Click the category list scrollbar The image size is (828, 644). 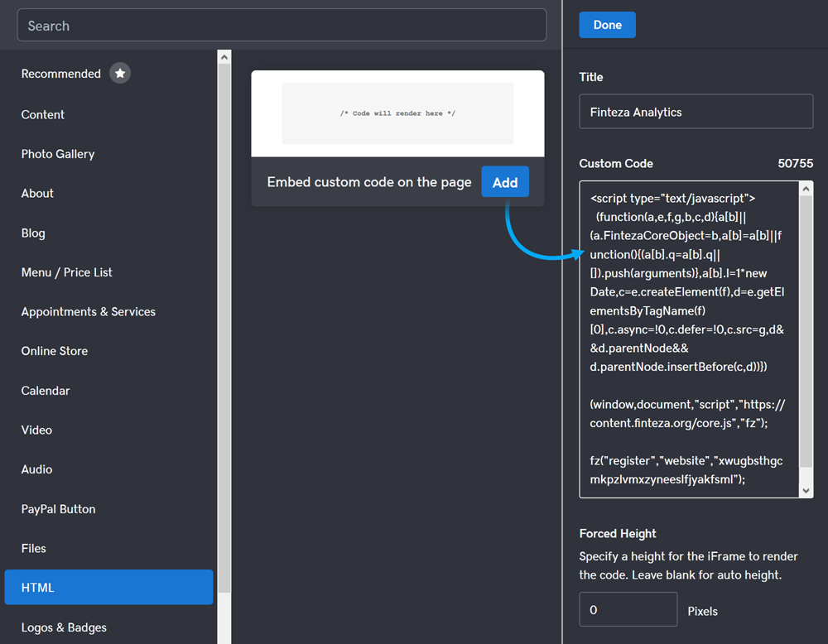point(224,331)
